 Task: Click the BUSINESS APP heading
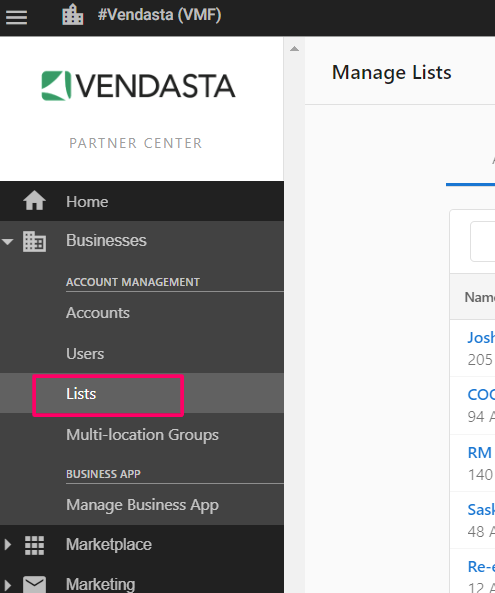coord(103,474)
